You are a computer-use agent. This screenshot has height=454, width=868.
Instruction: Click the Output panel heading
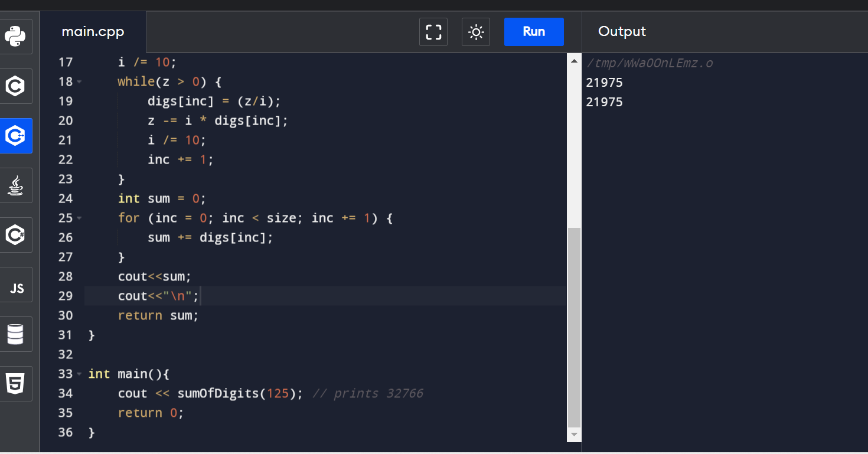point(622,32)
